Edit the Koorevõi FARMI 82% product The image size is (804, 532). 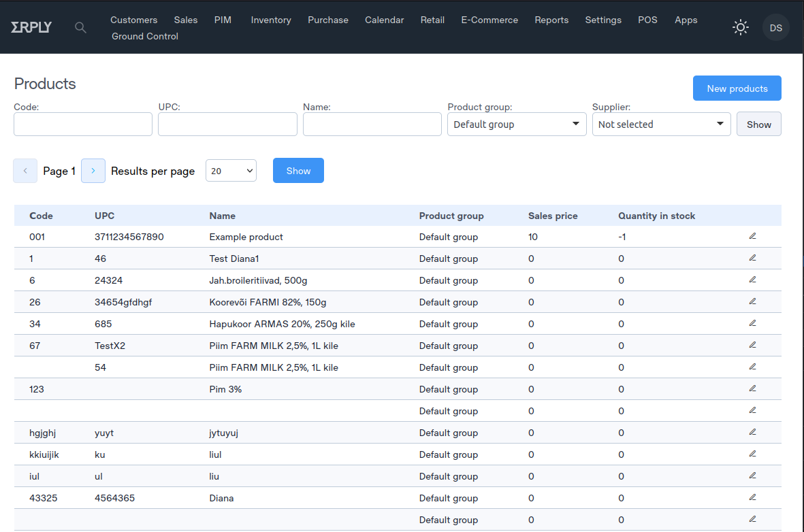pyautogui.click(x=752, y=301)
